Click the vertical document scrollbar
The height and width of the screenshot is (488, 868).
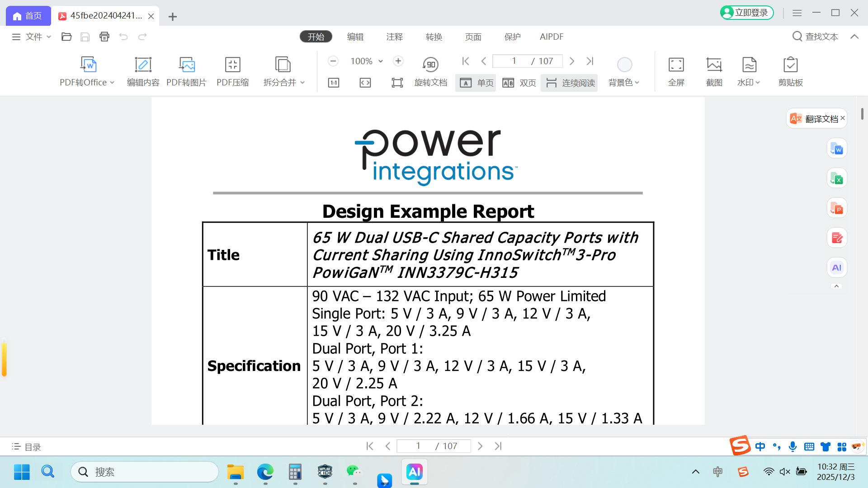tap(862, 114)
